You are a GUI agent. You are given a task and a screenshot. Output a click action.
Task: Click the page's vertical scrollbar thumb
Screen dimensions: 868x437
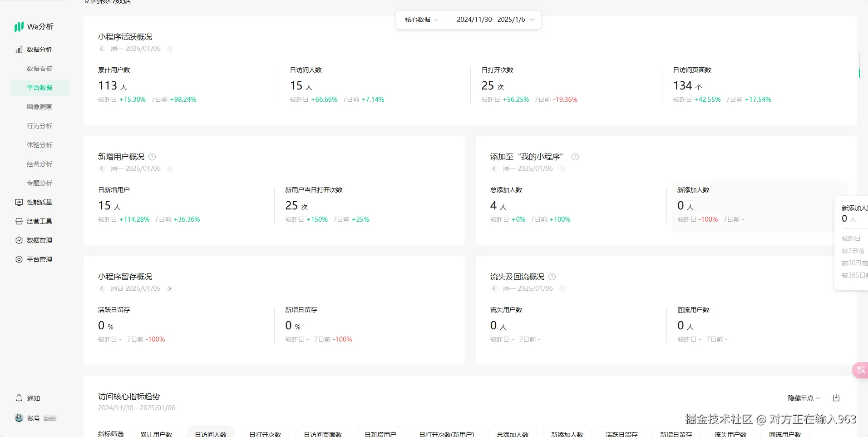pyautogui.click(x=859, y=73)
